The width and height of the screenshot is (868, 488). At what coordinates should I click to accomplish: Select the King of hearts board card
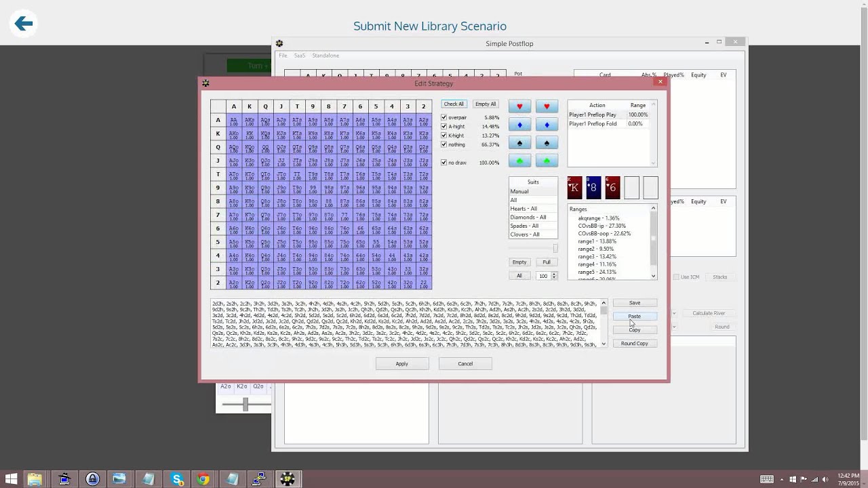[x=574, y=188]
